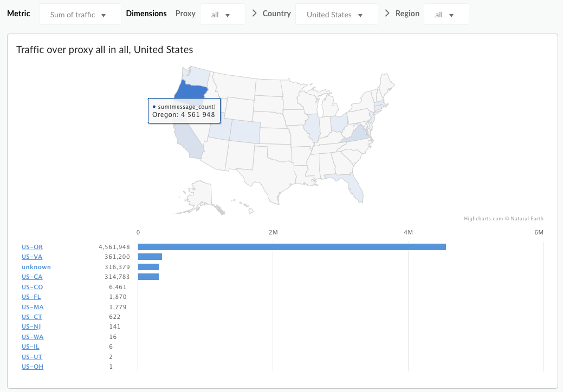Open the Country United States dropdown
The image size is (563, 392).
(x=336, y=15)
